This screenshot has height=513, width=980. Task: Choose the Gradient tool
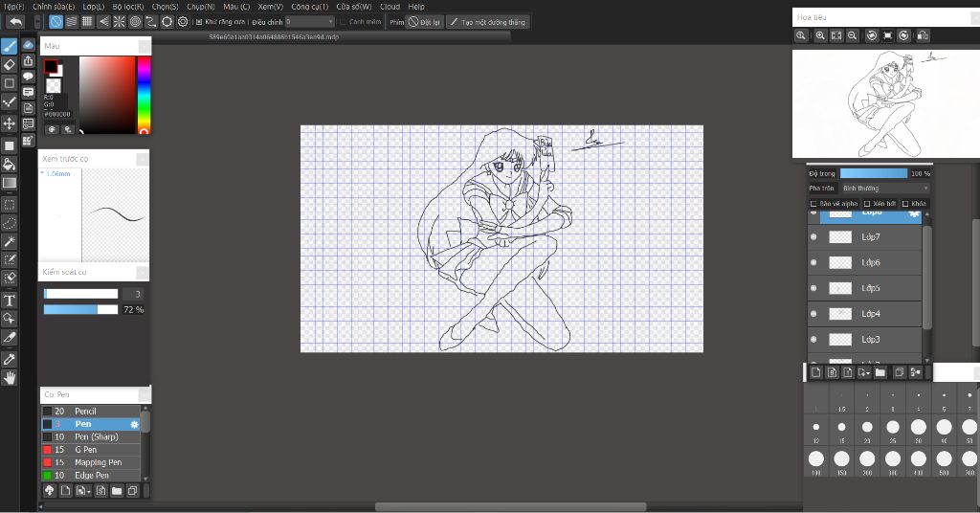tap(10, 183)
